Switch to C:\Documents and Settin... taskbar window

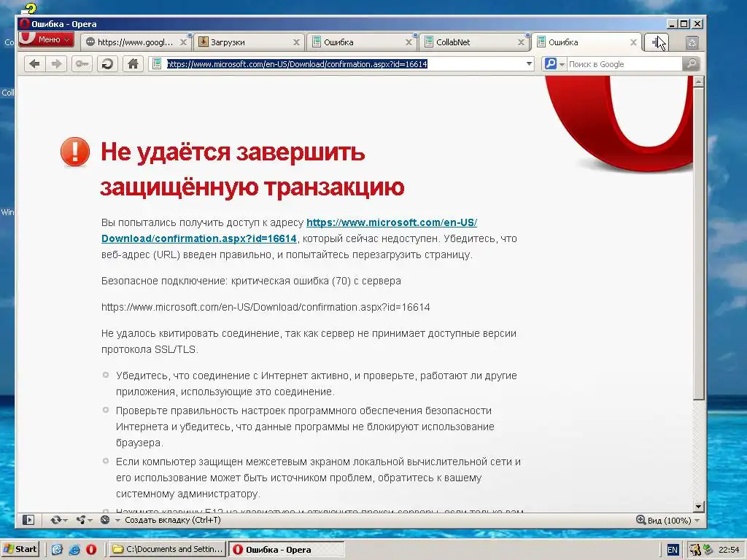point(167,549)
